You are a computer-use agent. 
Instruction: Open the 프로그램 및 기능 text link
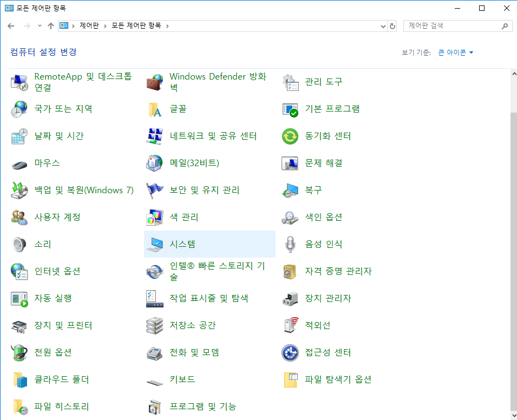click(203, 406)
